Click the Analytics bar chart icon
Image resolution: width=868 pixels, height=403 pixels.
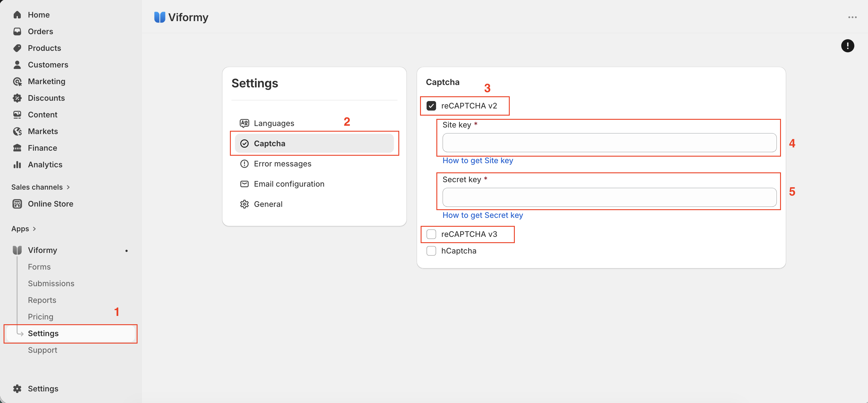[x=17, y=165]
